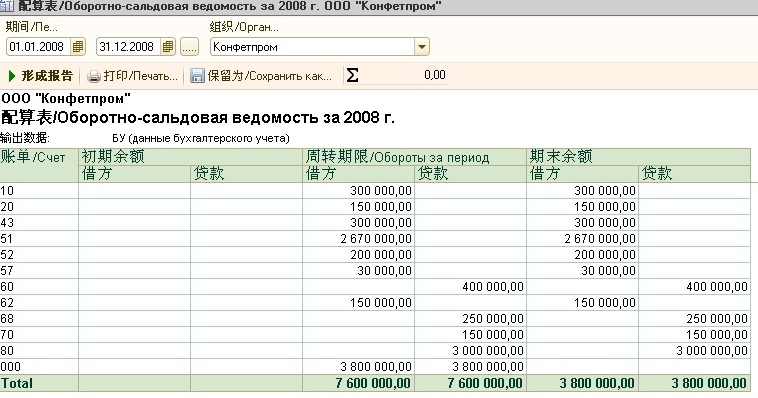Select account row 70
This screenshot has height=398, width=758.
point(375,334)
